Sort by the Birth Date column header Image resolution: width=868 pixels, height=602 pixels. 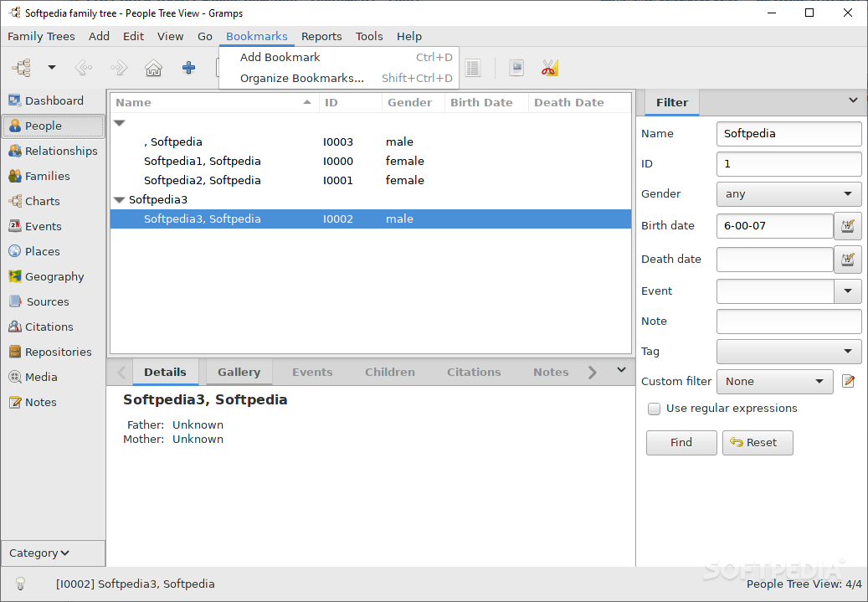486,102
